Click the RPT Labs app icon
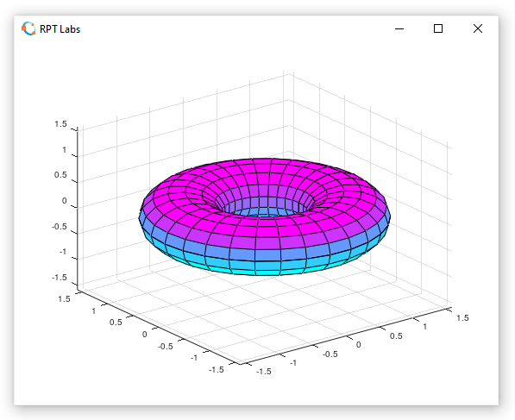Screen dimensions: 515x420 pyautogui.click(x=28, y=29)
